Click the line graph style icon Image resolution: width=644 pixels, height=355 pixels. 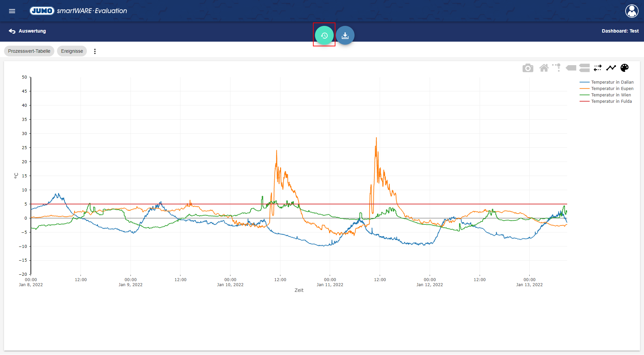click(x=611, y=68)
